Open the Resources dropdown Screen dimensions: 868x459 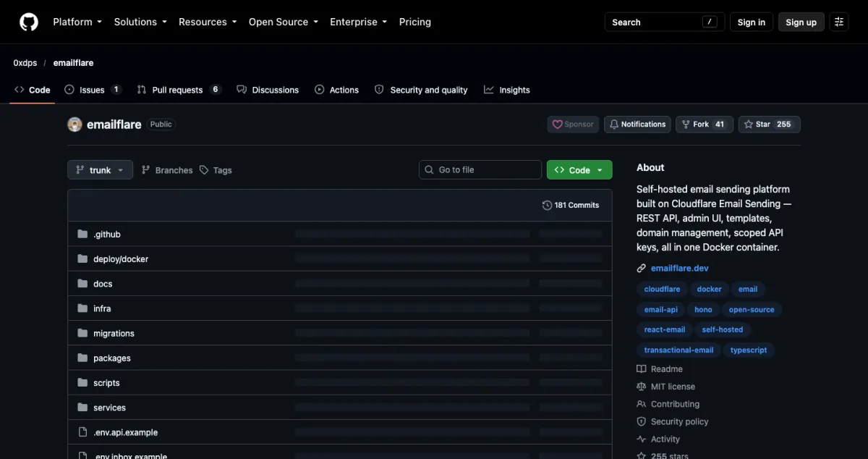pyautogui.click(x=208, y=22)
